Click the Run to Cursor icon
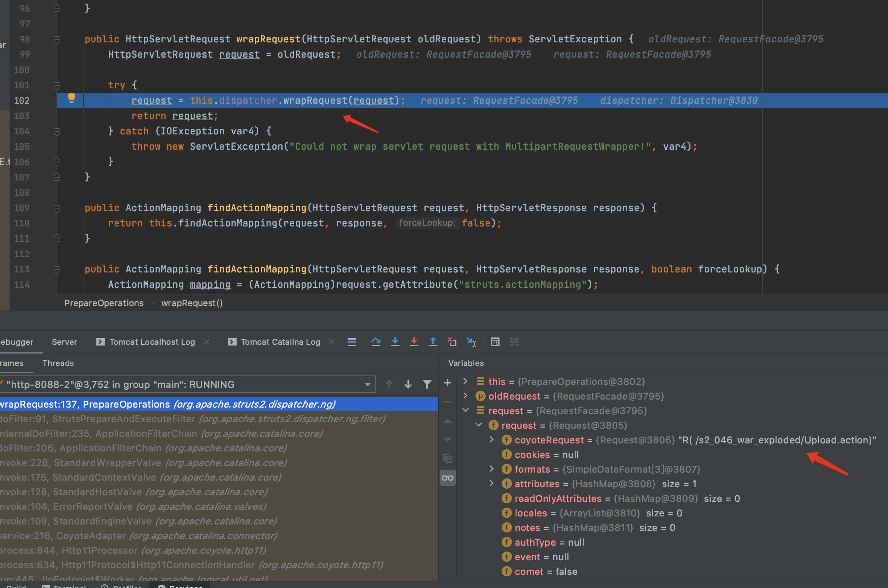The height and width of the screenshot is (588, 888). (471, 341)
